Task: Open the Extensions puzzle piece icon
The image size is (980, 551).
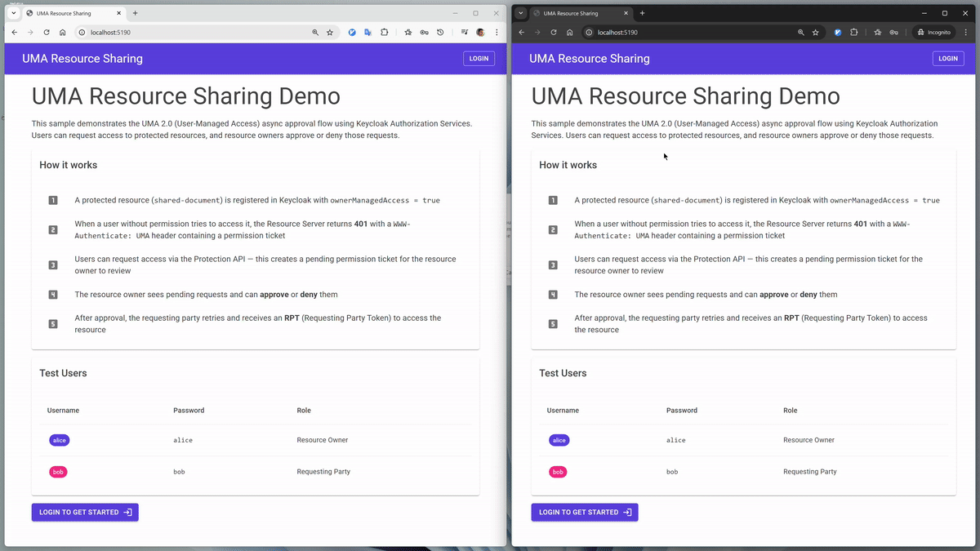Action: (385, 32)
